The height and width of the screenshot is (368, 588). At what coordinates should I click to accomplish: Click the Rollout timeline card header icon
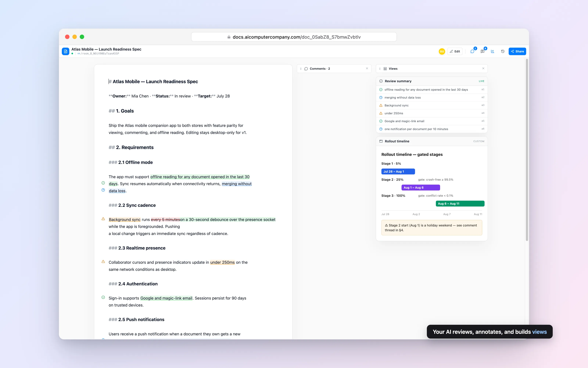(x=381, y=141)
